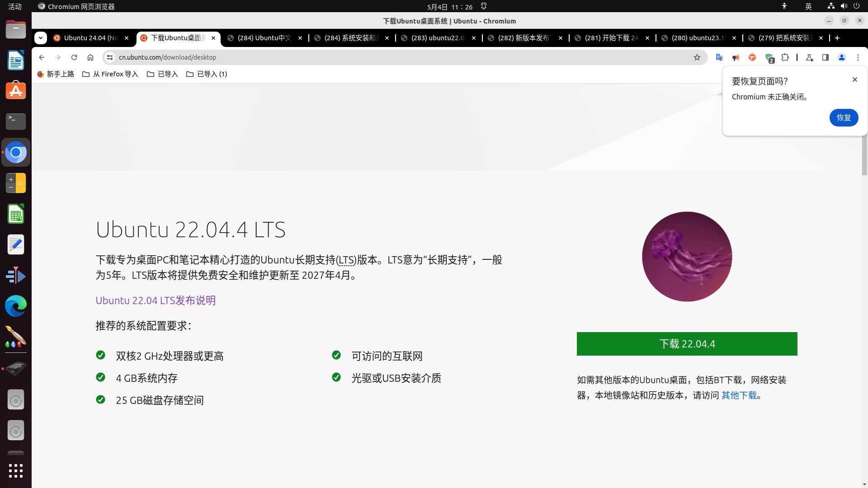The width and height of the screenshot is (868, 488).
Task: Open Text Editor from the dock
Action: 16,244
